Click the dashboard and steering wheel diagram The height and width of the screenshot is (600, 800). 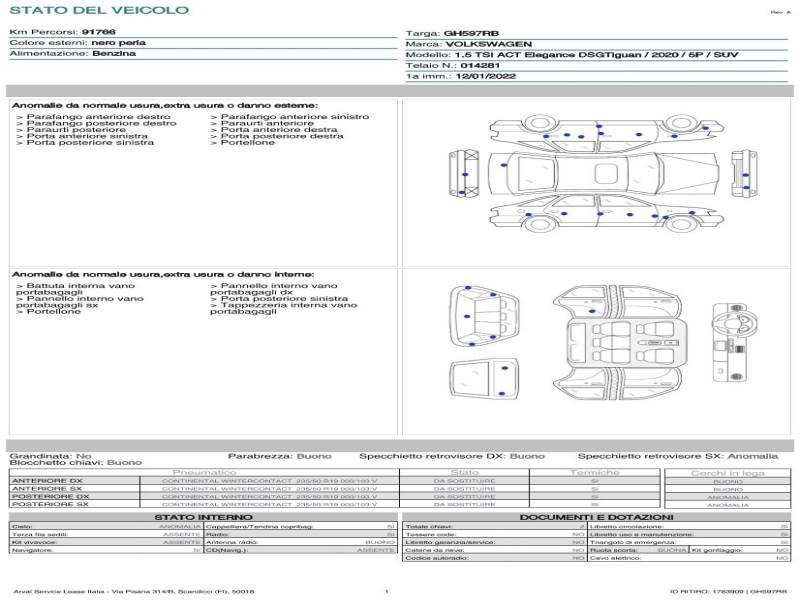[x=735, y=342]
